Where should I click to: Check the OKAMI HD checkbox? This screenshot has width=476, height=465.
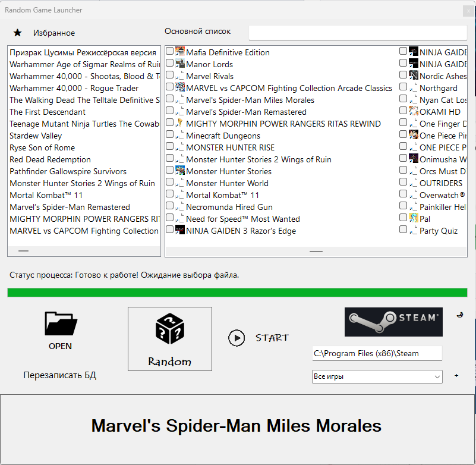(x=403, y=111)
